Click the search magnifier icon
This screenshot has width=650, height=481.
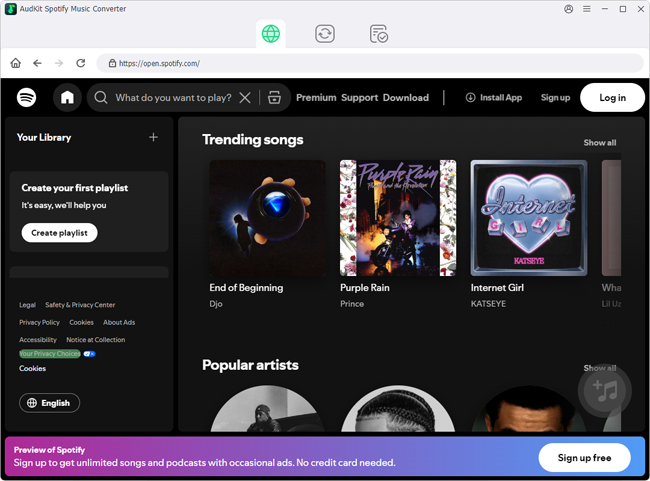coord(101,97)
